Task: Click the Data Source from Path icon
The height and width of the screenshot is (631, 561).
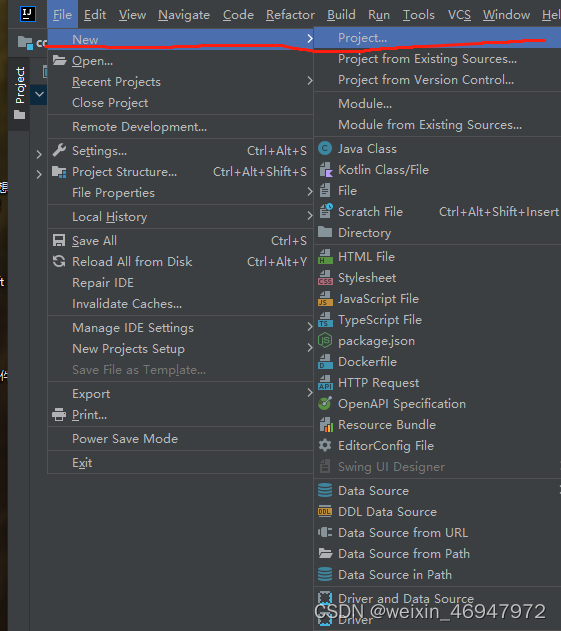Action: click(325, 553)
